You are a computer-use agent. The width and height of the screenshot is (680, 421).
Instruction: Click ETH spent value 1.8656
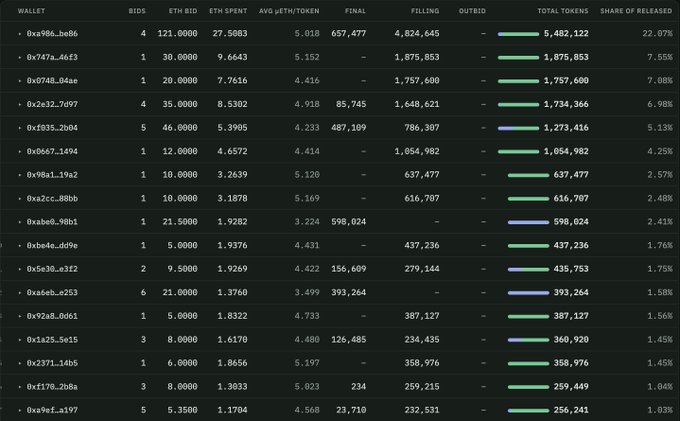232,363
